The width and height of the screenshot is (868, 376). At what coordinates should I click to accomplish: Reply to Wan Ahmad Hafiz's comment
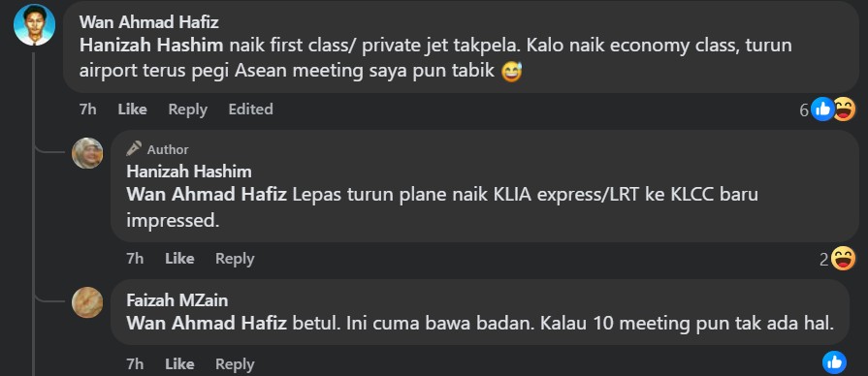pos(187,110)
